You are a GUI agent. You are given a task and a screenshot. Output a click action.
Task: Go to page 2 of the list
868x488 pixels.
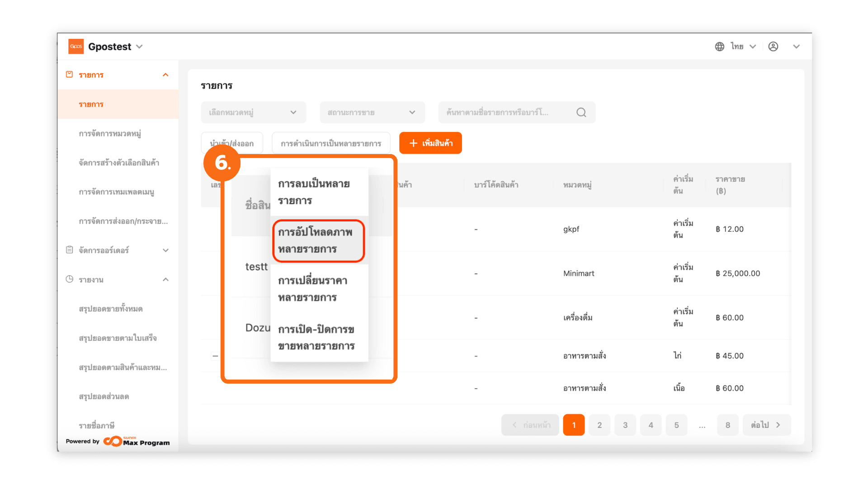pos(599,425)
